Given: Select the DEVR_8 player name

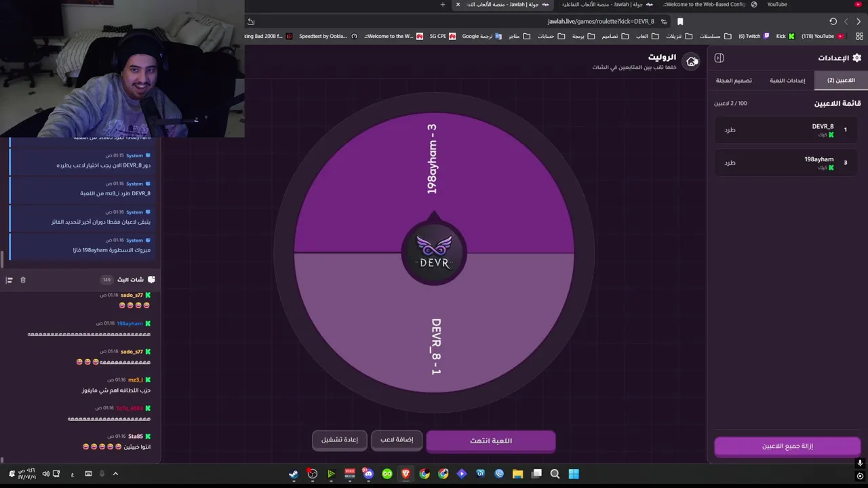Looking at the screenshot, I should (x=823, y=126).
